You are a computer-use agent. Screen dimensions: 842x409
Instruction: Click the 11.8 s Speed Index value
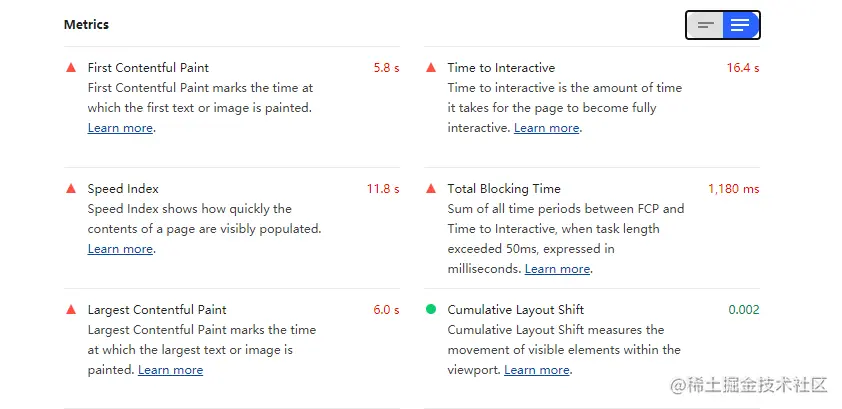383,189
